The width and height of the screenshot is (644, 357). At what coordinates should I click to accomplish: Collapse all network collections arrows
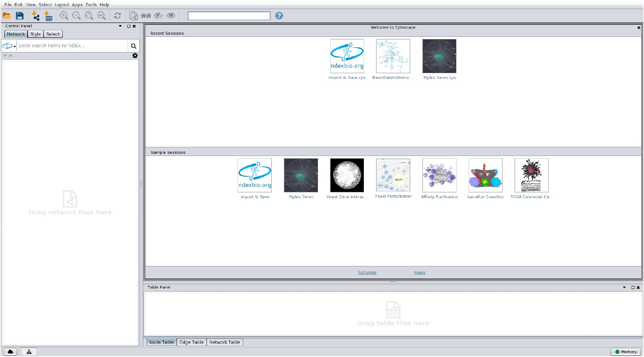click(x=11, y=55)
